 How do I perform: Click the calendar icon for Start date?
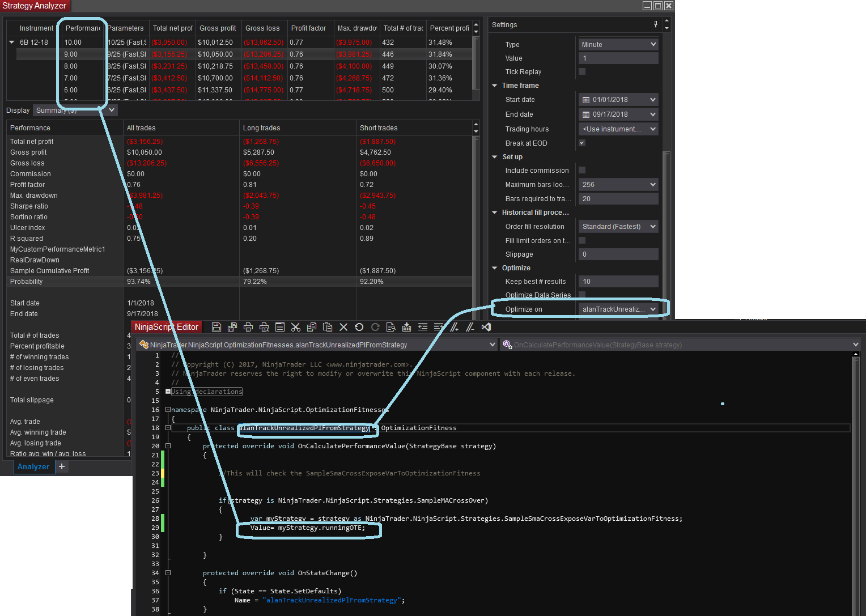tap(586, 100)
